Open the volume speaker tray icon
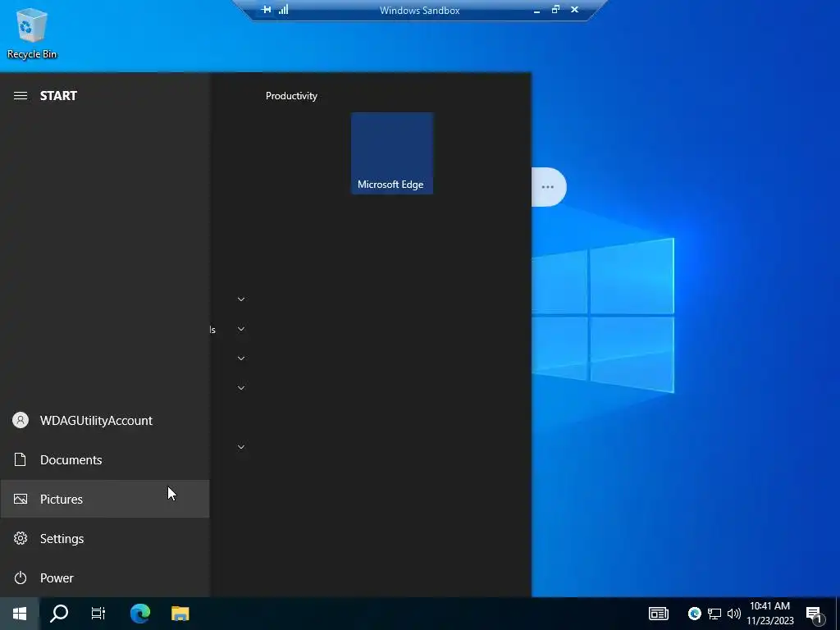840x630 pixels. tap(734, 614)
